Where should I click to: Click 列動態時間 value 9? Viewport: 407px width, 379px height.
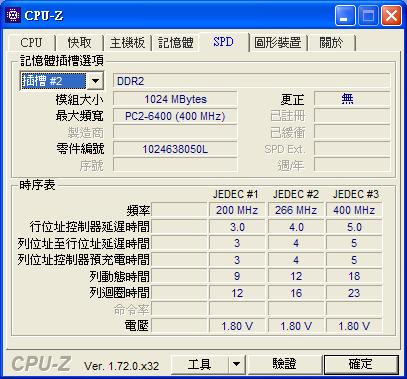click(237, 276)
